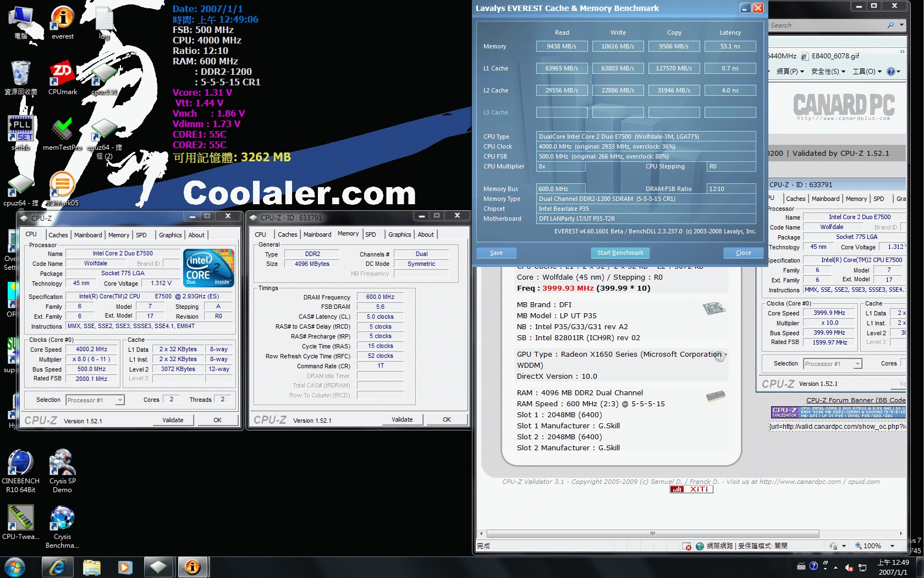The height and width of the screenshot is (578, 924).
Task: Click the XiTi badge link on webpage
Action: point(691,489)
